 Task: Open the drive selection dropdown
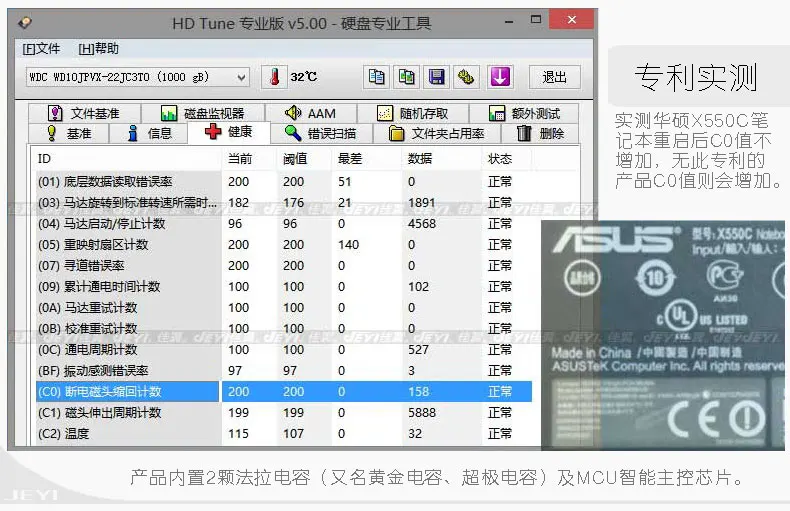138,77
